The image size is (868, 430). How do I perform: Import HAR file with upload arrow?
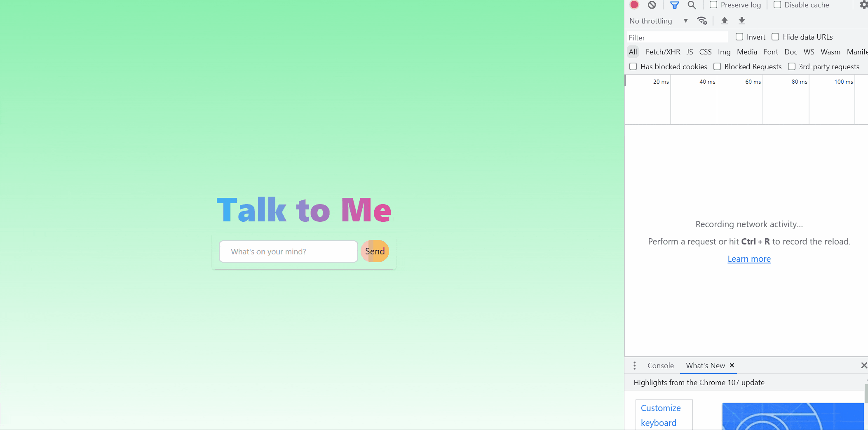(x=724, y=21)
